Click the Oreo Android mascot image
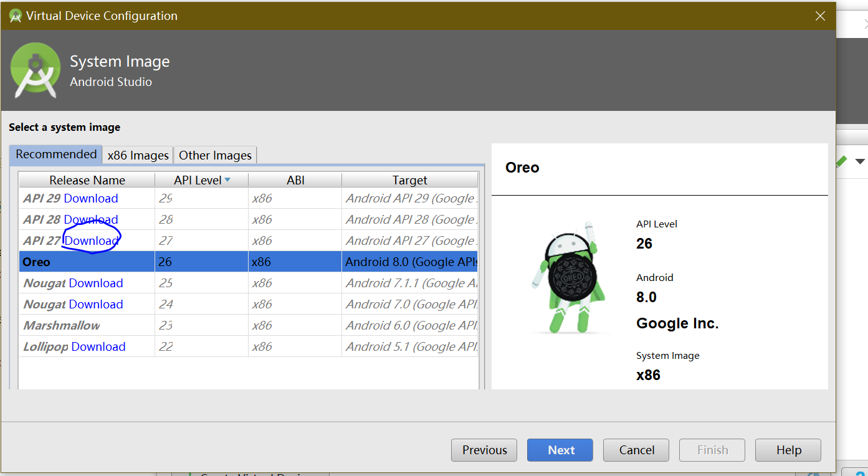This screenshot has width=868, height=476. click(x=568, y=277)
